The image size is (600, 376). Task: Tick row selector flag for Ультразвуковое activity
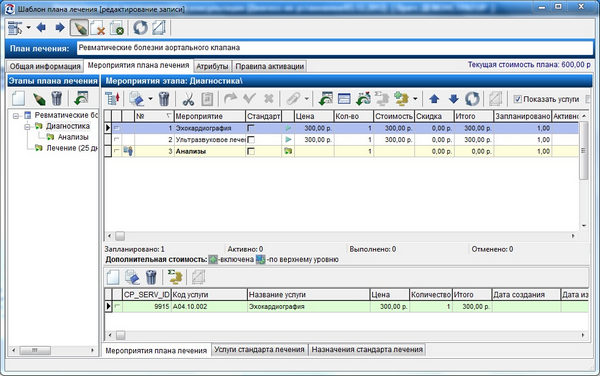tap(117, 140)
